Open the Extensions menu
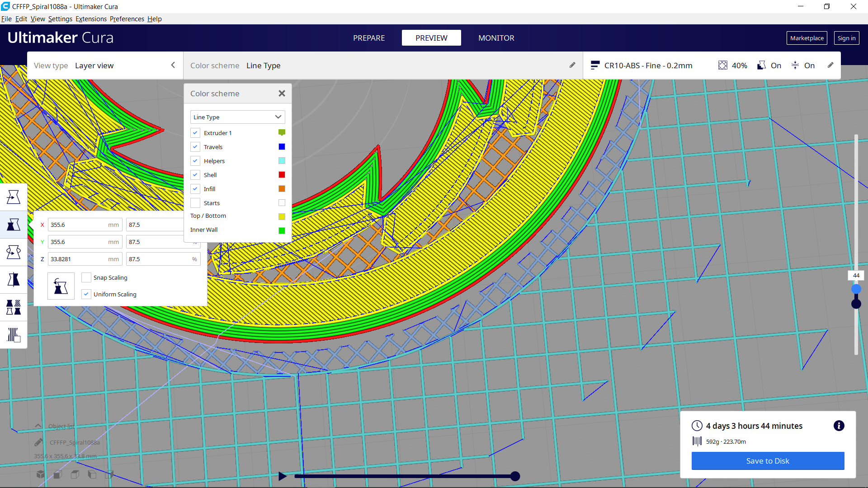 click(91, 19)
